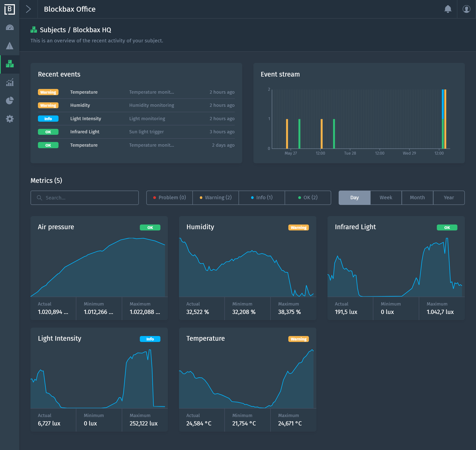Select the pie chart icon in sidebar
476x450 pixels.
click(x=10, y=101)
